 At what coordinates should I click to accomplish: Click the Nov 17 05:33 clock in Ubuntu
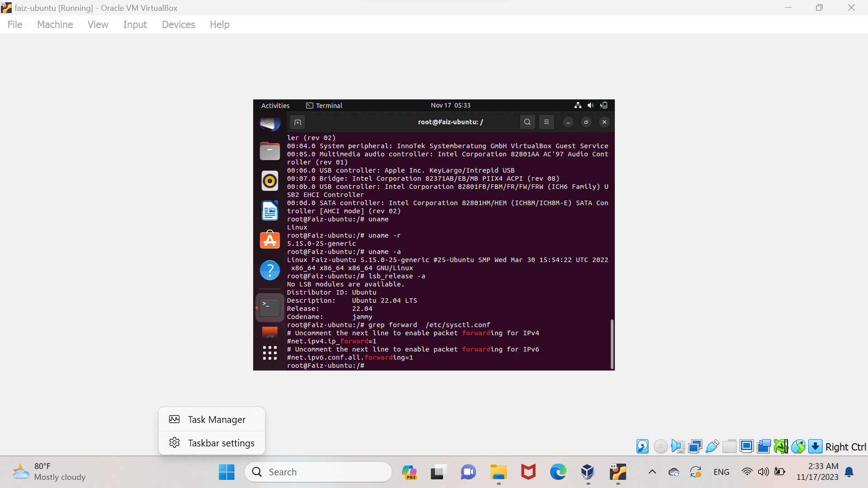point(451,105)
